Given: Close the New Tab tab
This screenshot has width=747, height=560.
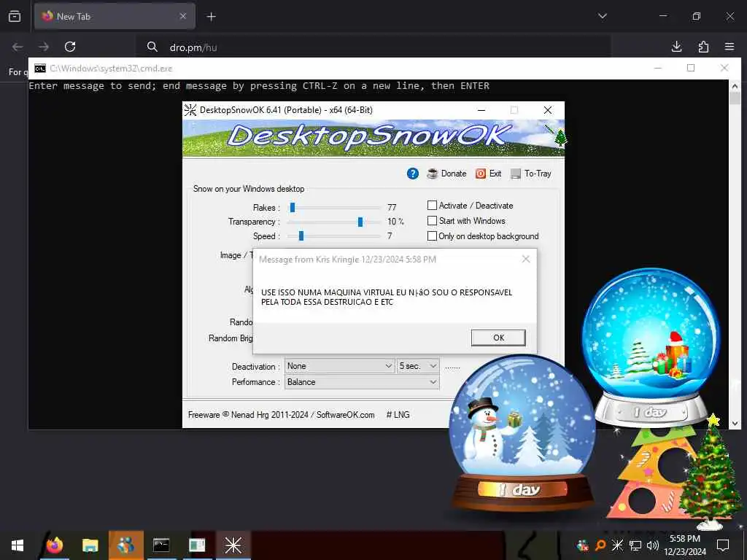Looking at the screenshot, I should pos(183,16).
